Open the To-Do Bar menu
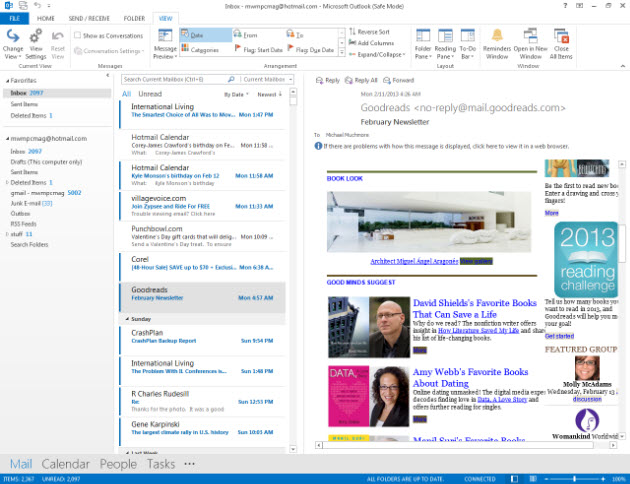Image resolution: width=630 pixels, height=484 pixels. (468, 44)
